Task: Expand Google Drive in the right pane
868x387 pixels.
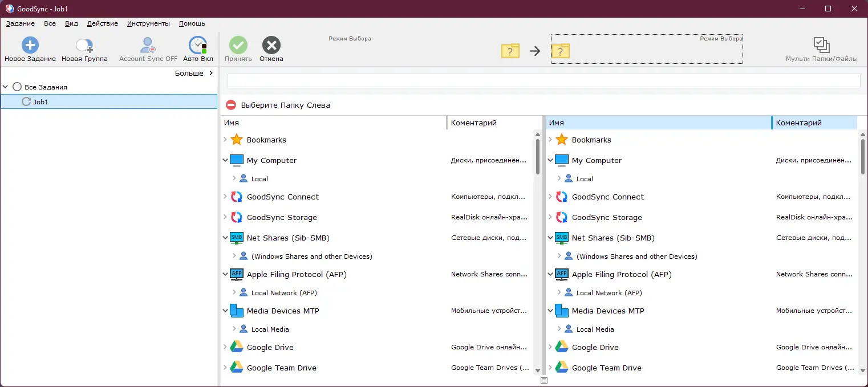Action: pos(550,347)
